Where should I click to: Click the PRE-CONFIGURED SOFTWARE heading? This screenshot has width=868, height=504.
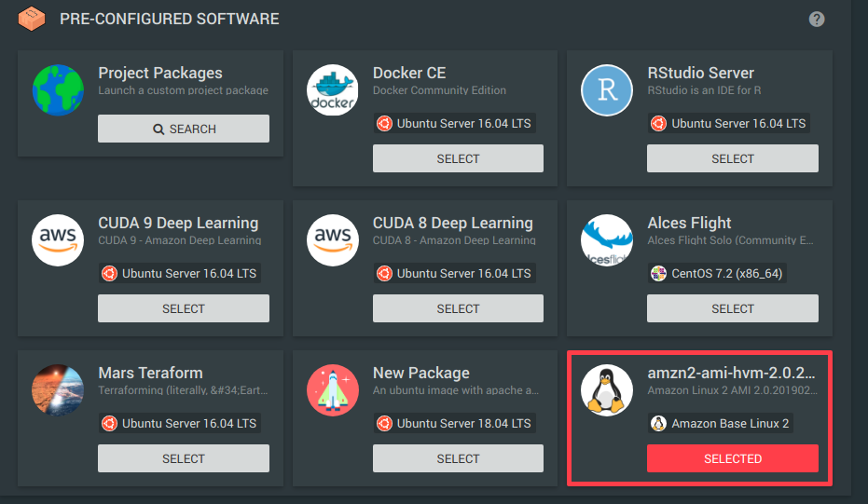coord(170,20)
